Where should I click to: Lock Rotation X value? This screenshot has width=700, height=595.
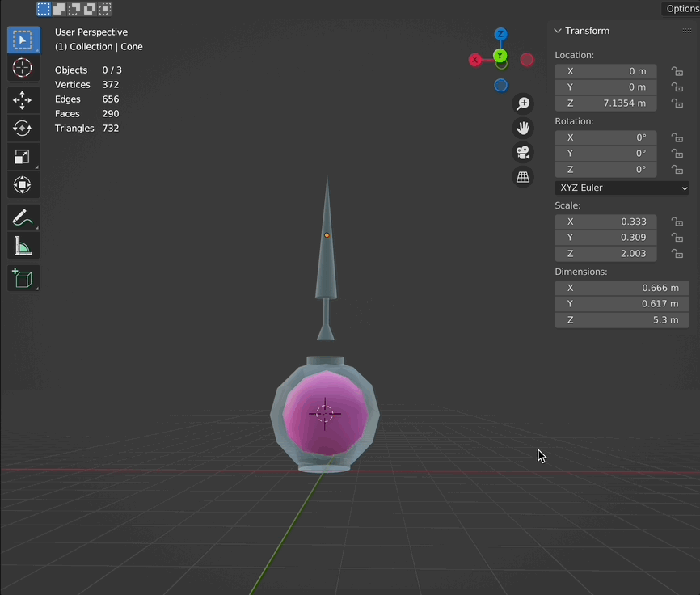[677, 137]
